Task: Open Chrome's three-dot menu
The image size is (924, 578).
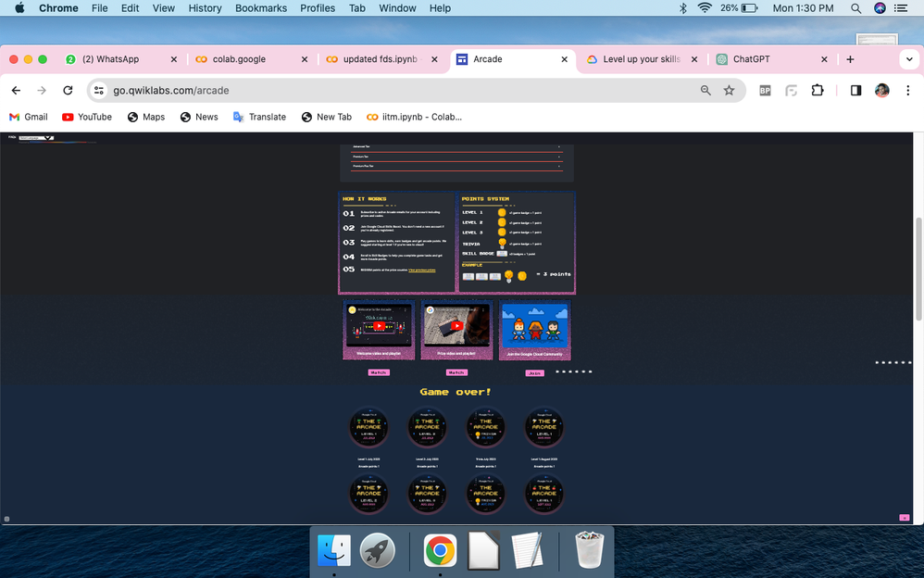Action: pos(907,90)
